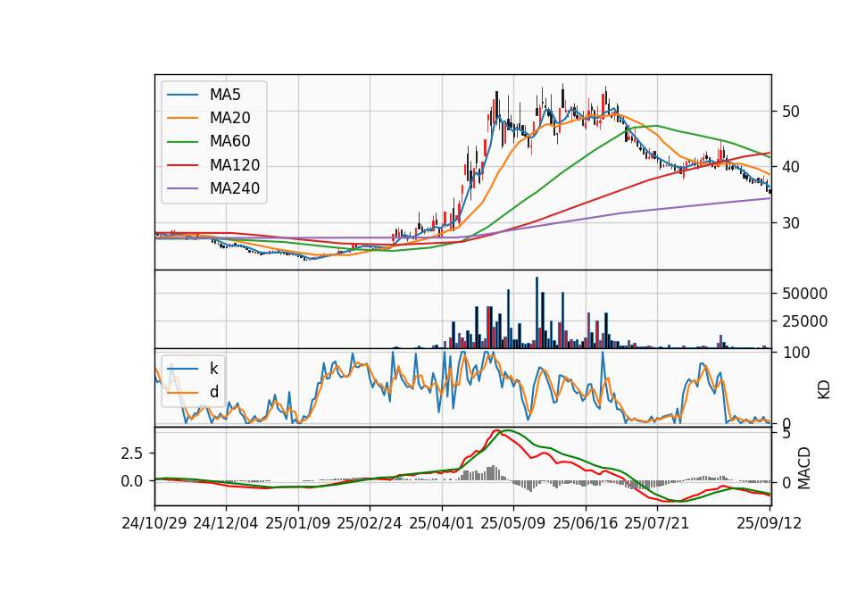Click the green MA60 legend line sample
857x616 pixels.
click(183, 142)
